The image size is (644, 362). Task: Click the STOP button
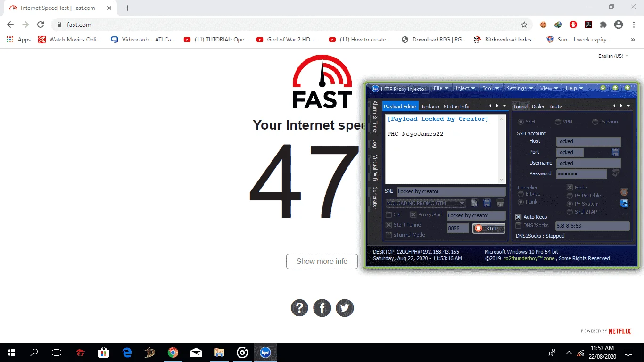[489, 229]
